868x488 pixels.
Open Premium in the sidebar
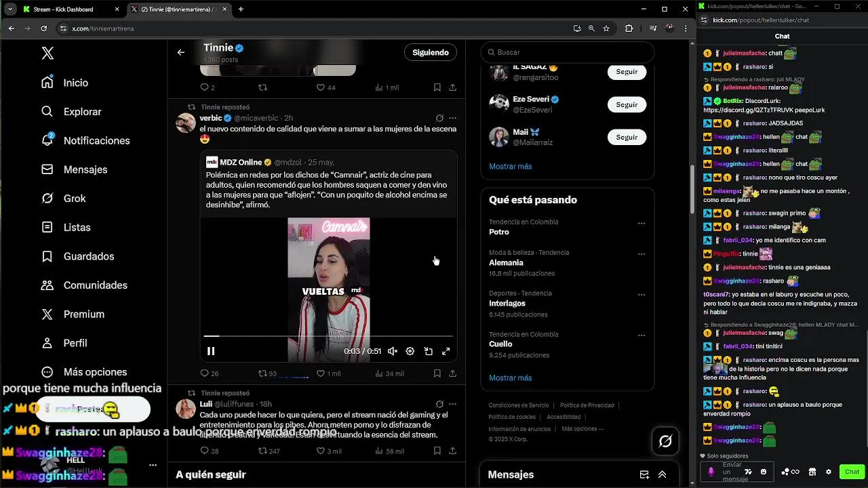point(73,314)
